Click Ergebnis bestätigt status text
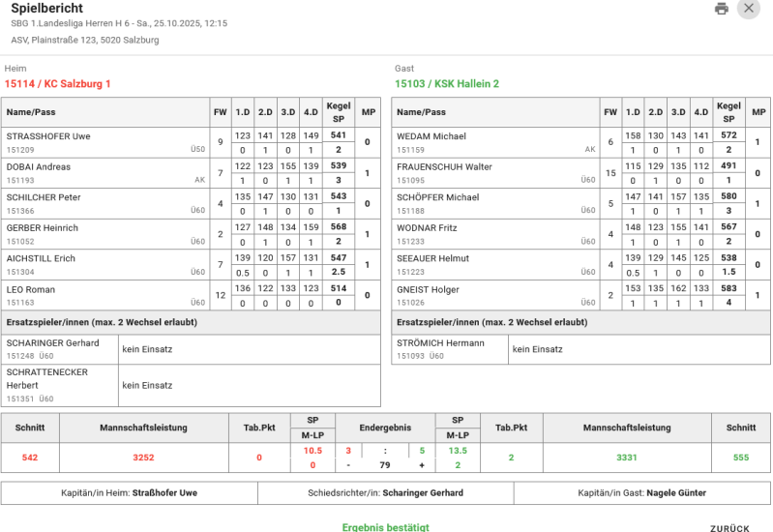Screen dimensions: 773x532 [x=385, y=527]
